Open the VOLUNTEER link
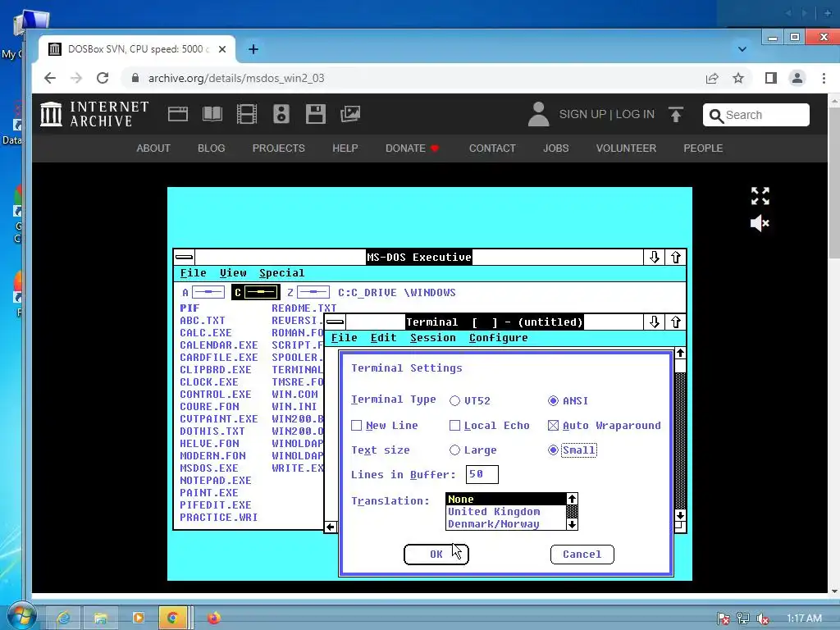Image resolution: width=840 pixels, height=630 pixels. coord(626,148)
